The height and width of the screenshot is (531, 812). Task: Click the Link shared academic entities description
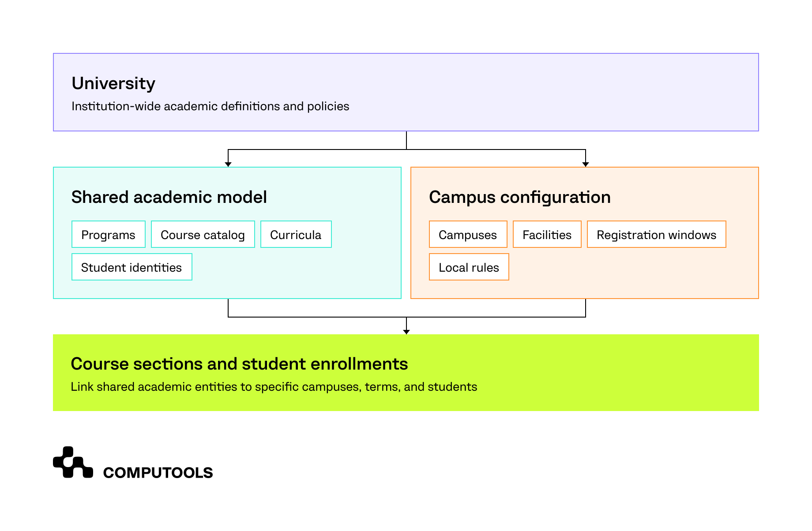click(274, 387)
